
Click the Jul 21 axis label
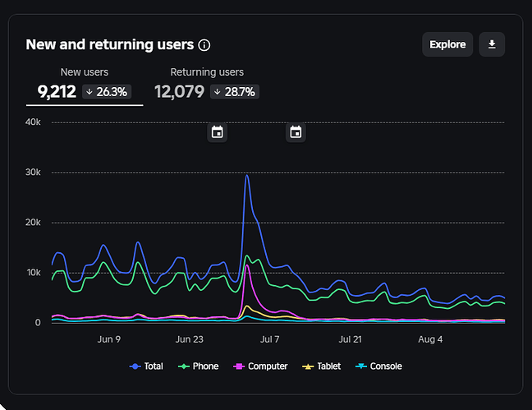[x=350, y=339]
